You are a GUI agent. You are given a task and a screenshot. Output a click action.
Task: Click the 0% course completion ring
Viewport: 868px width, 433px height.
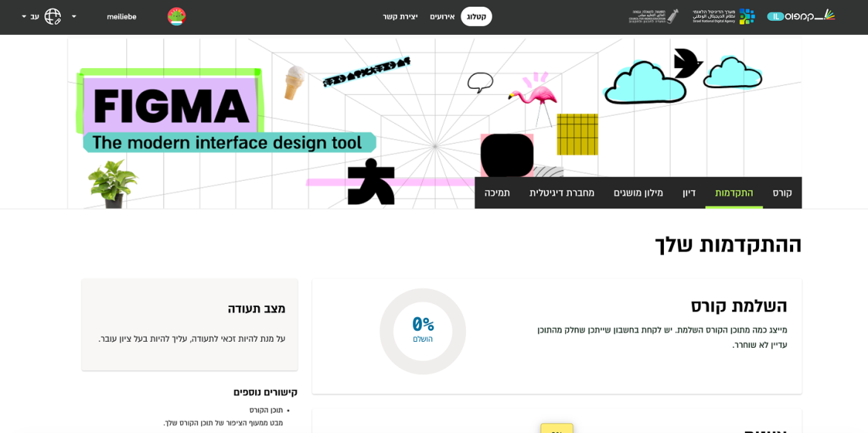coord(423,331)
